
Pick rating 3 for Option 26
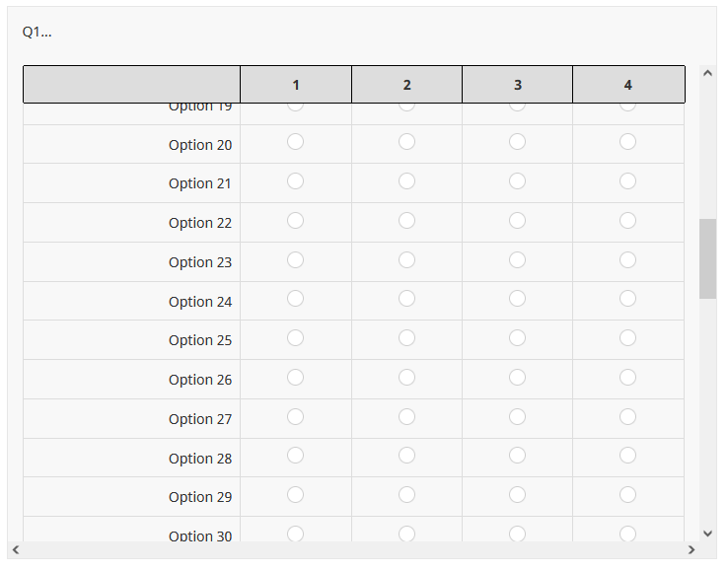[x=517, y=378]
